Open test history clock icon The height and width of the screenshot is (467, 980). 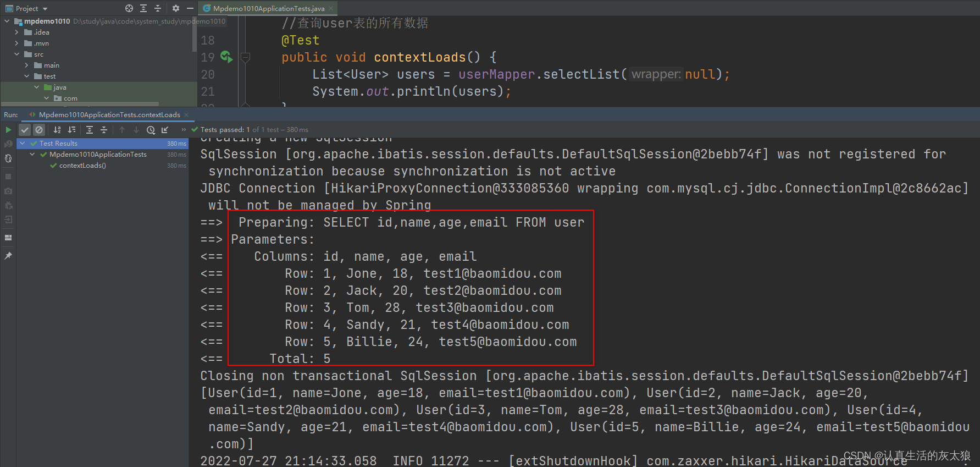tap(151, 130)
